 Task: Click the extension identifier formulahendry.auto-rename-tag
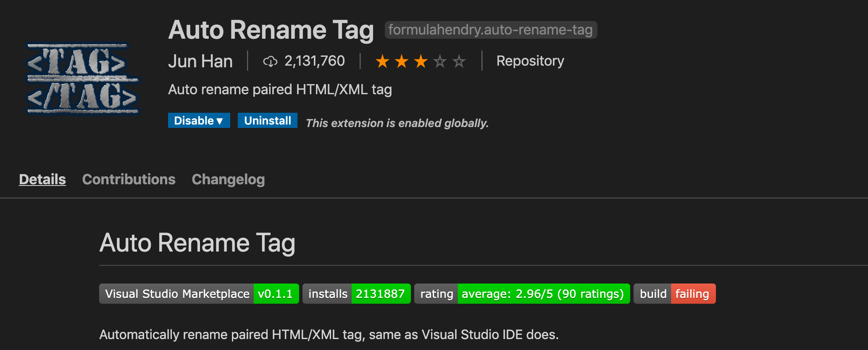(x=491, y=30)
